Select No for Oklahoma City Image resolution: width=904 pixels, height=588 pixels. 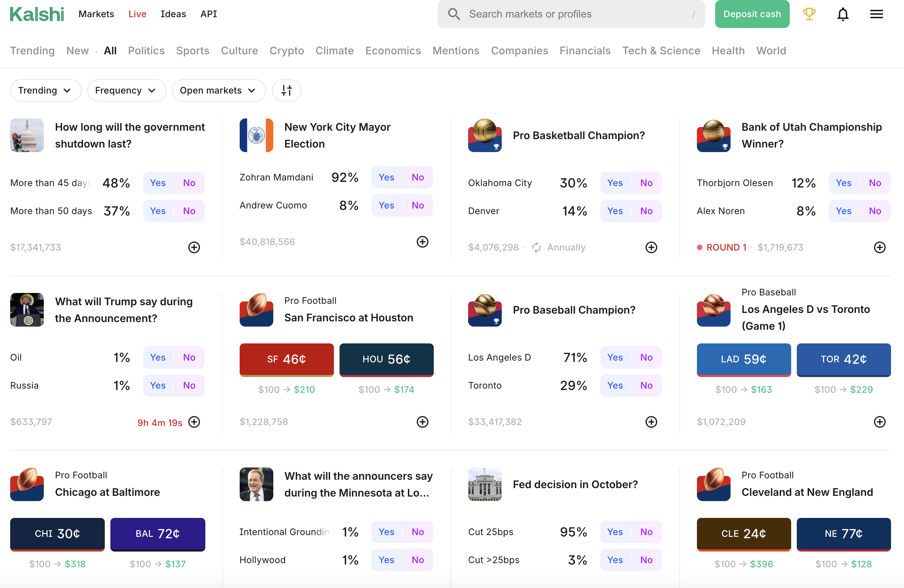pos(646,183)
